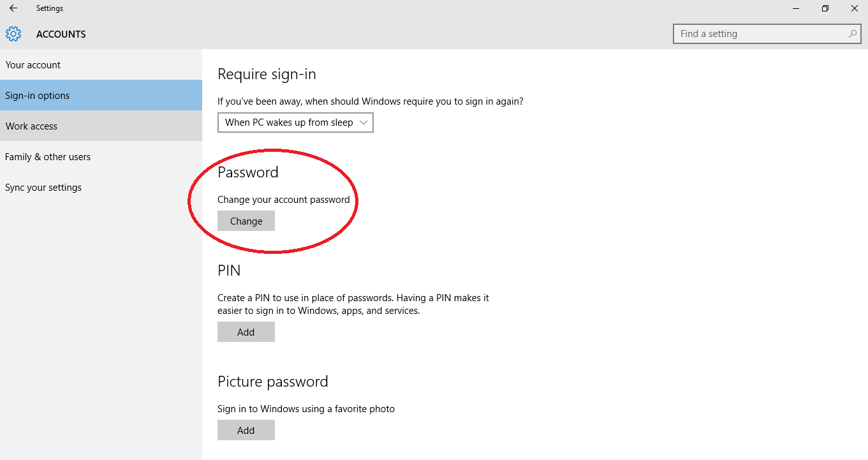Select Your account in the sidebar
868x460 pixels.
tap(33, 64)
